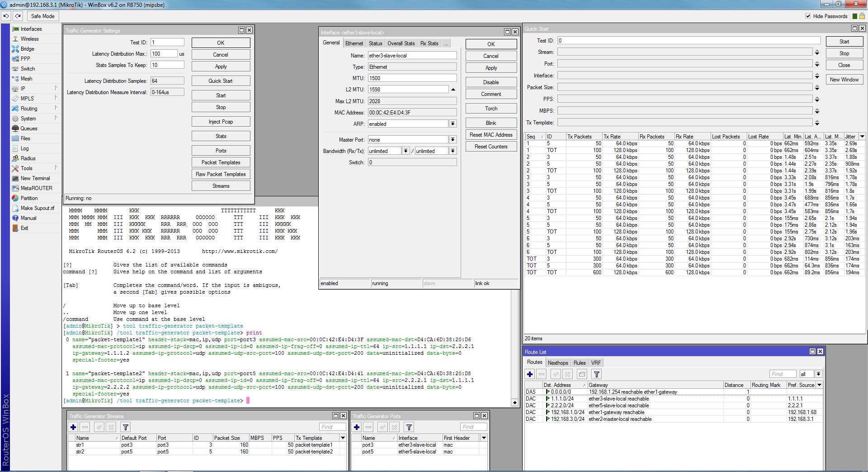
Task: Open Files from the sidebar
Action: tap(25, 138)
